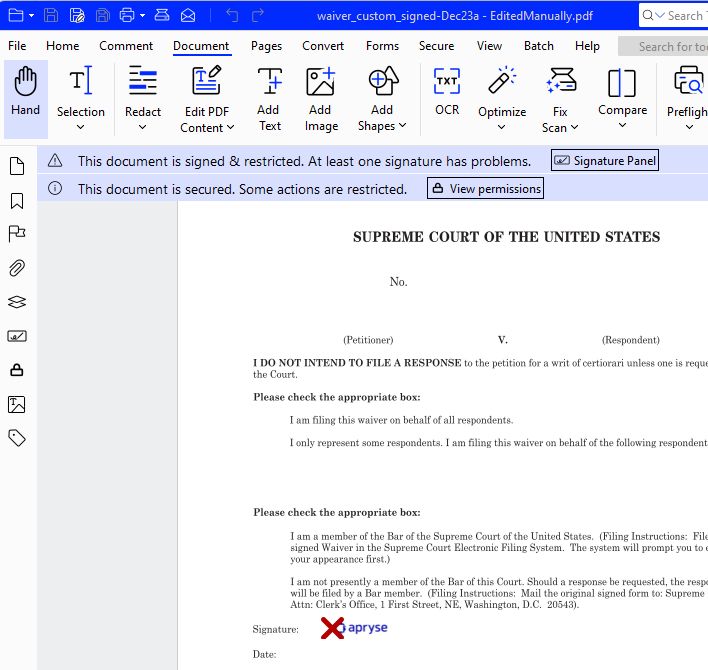This screenshot has height=670, width=708.
Task: Switch to the Convert tab
Action: (323, 46)
